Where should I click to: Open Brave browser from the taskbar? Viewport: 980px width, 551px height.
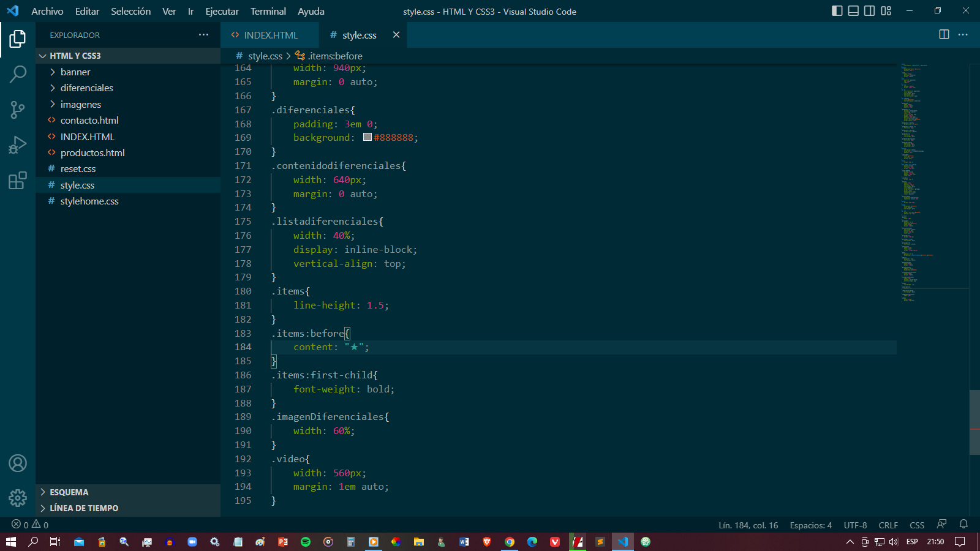(487, 542)
